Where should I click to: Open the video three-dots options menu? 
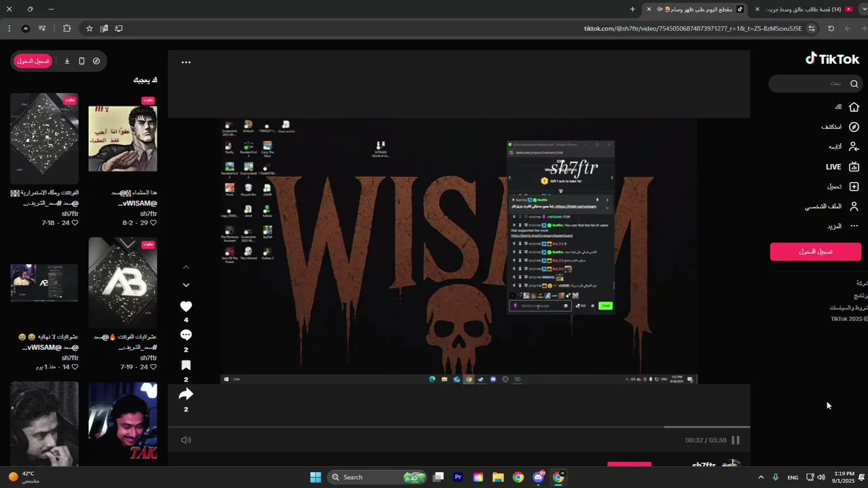186,62
